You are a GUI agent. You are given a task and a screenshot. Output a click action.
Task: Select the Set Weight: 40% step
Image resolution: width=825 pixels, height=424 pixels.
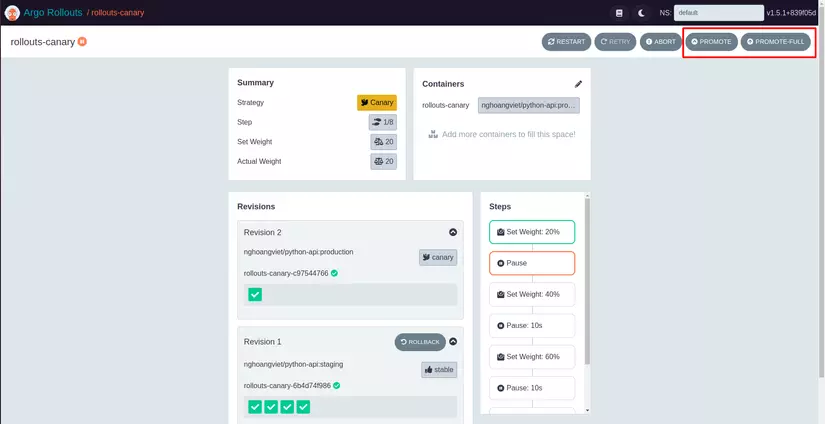coord(532,295)
